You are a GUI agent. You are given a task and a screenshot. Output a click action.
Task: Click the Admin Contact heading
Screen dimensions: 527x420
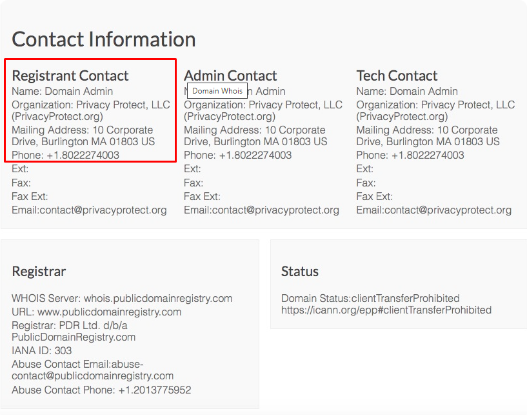click(x=230, y=75)
